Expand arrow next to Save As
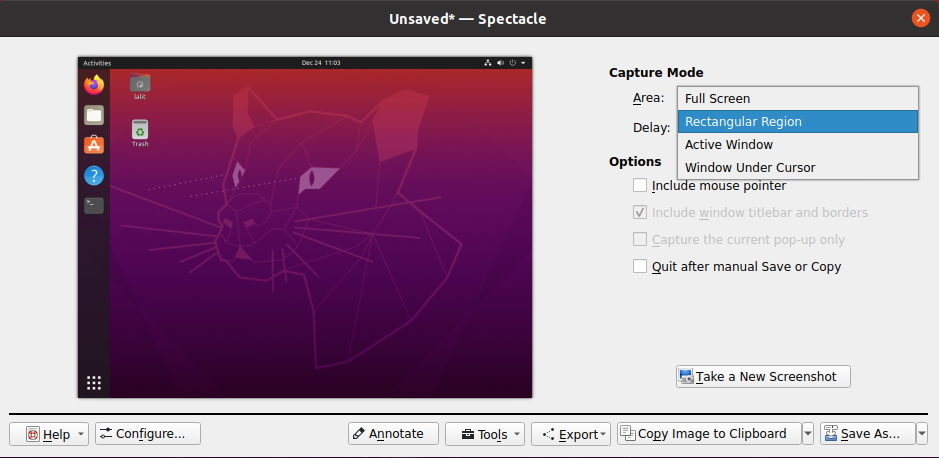 922,433
